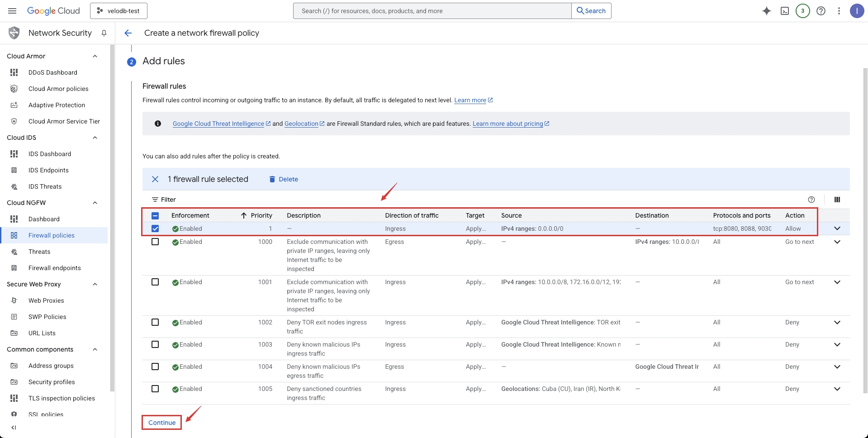
Task: Open column display options icon
Action: coord(837,200)
